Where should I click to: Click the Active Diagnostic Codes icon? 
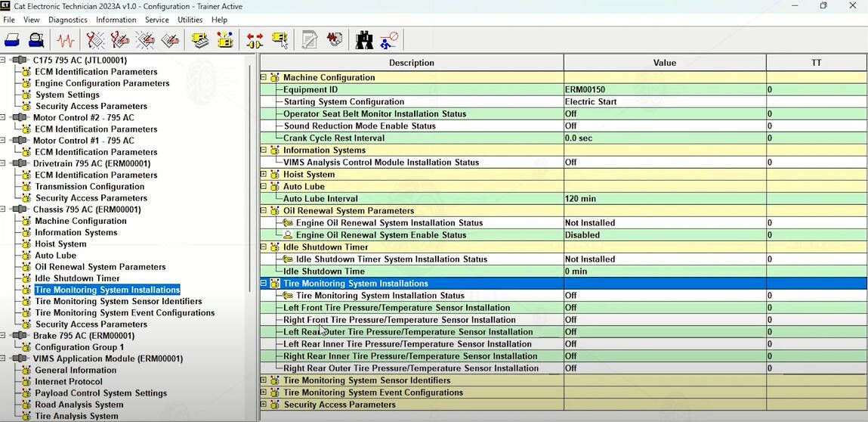(95, 40)
